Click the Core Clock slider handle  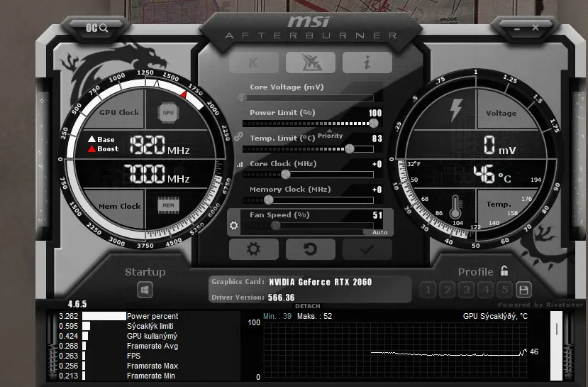pyautogui.click(x=285, y=174)
